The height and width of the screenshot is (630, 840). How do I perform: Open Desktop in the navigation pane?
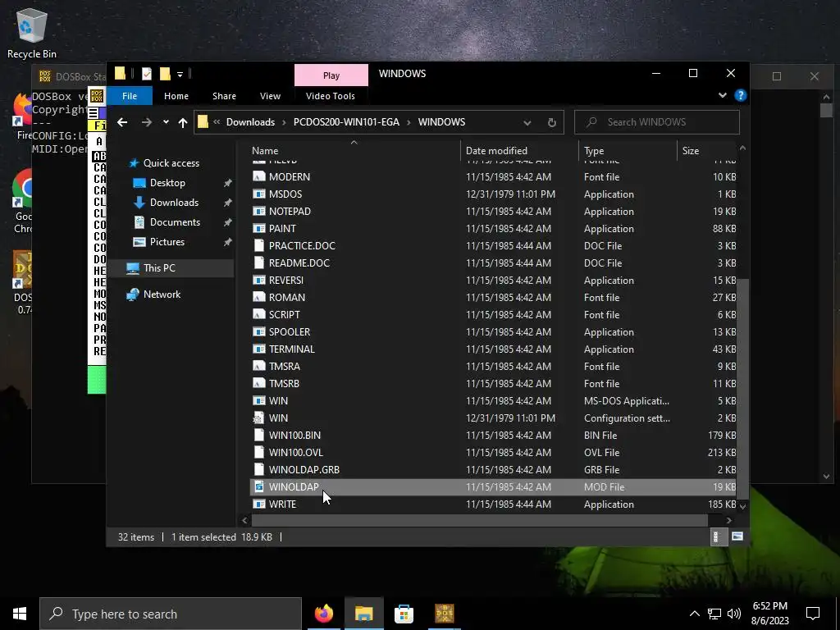[167, 183]
